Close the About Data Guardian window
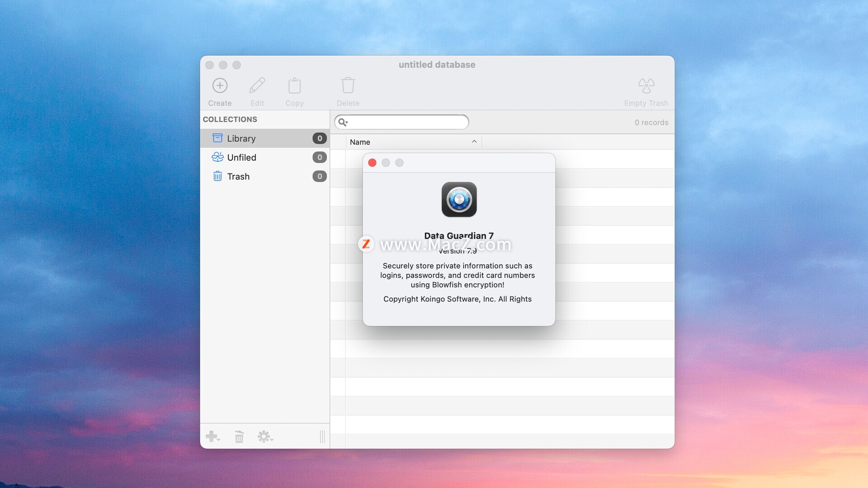The height and width of the screenshot is (488, 868). [372, 163]
